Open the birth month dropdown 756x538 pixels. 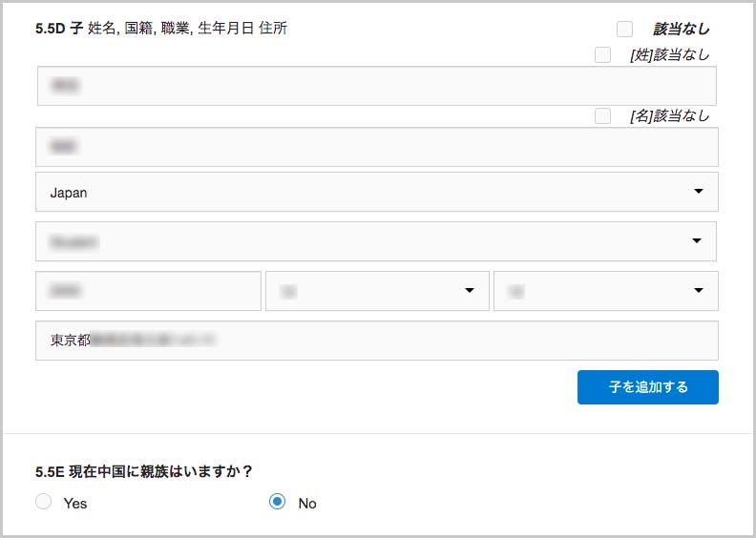tap(377, 291)
